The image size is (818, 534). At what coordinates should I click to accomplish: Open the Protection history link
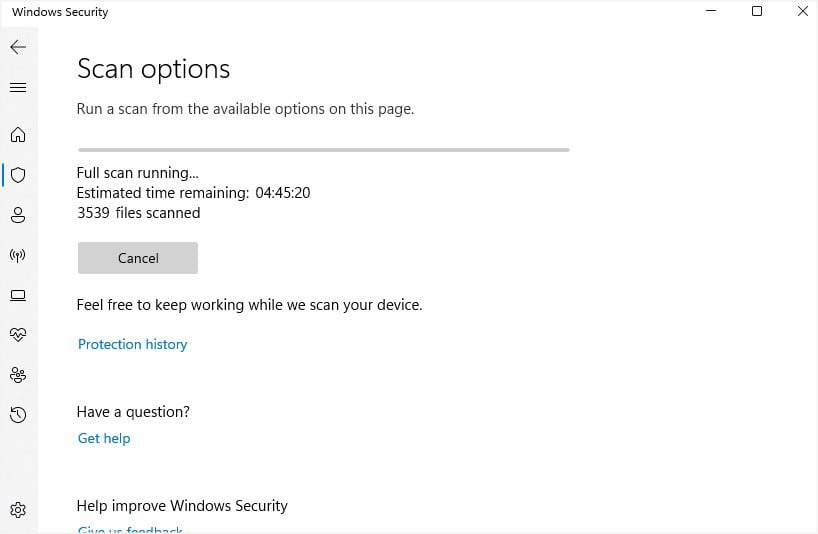click(x=132, y=344)
